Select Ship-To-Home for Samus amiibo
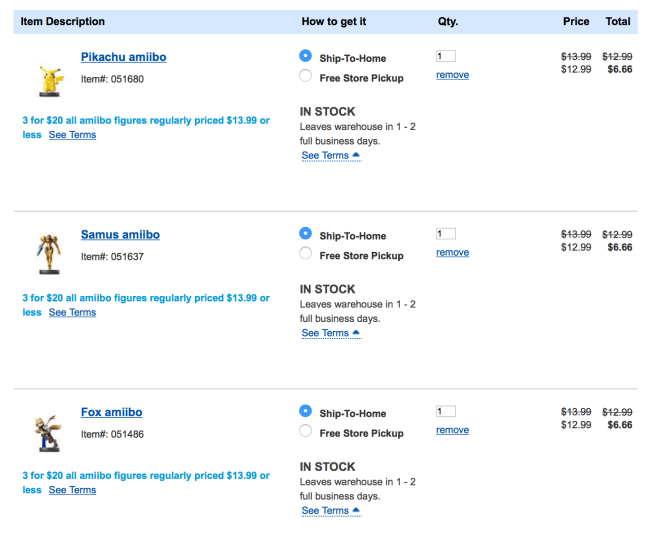This screenshot has width=655, height=548. [x=306, y=234]
